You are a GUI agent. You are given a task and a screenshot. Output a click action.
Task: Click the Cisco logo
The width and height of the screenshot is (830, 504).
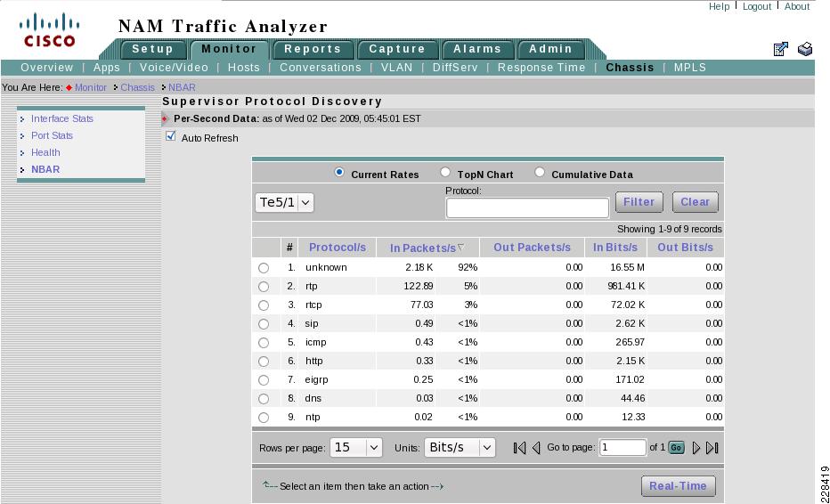click(x=50, y=30)
